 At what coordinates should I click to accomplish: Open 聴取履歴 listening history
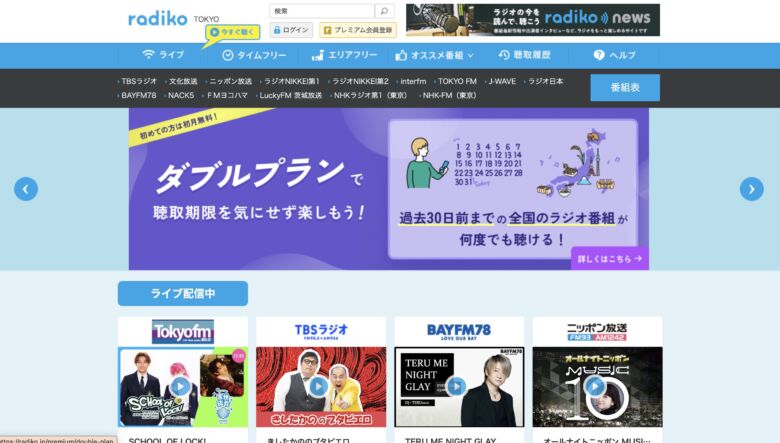click(524, 55)
